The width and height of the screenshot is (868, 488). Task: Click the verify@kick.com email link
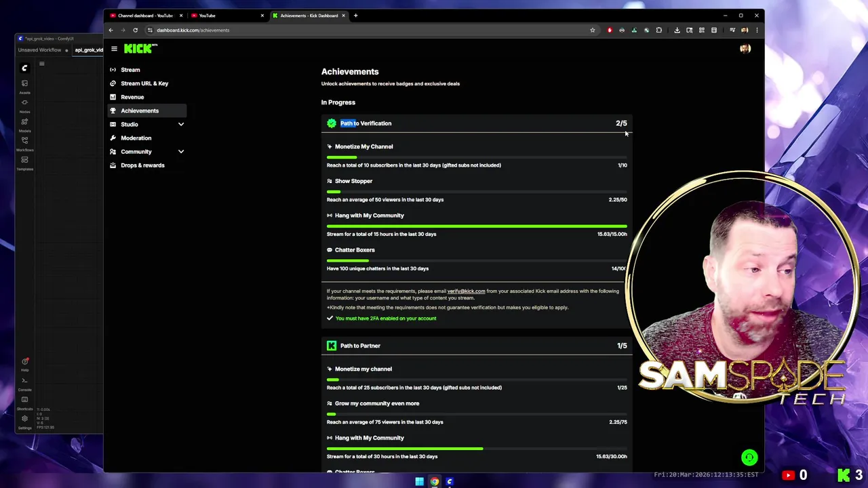coord(466,291)
